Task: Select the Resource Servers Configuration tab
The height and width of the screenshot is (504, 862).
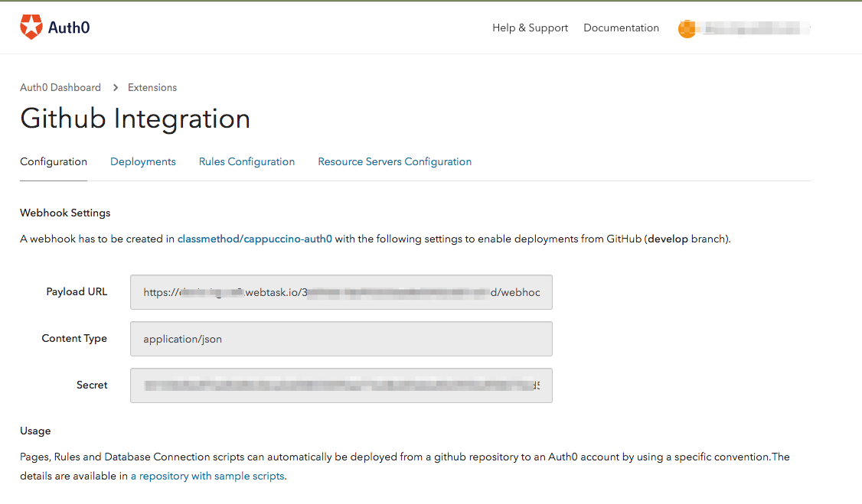Action: coord(394,161)
